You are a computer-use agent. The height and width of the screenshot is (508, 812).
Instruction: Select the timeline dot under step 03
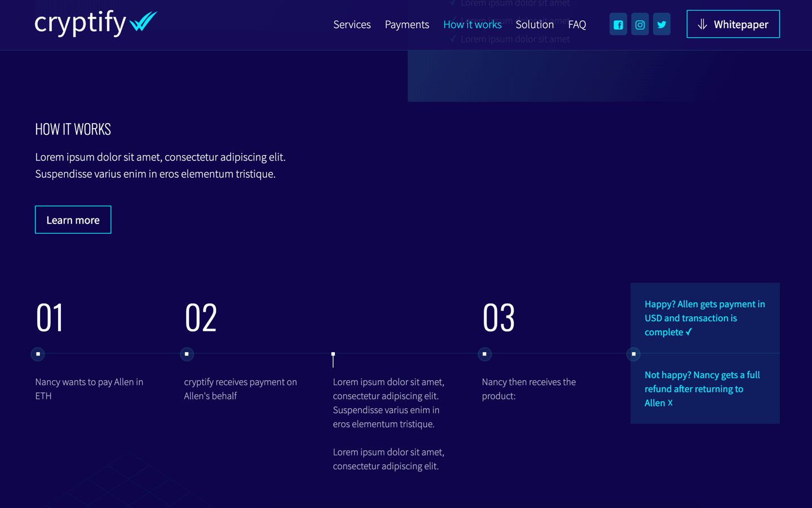pos(484,354)
